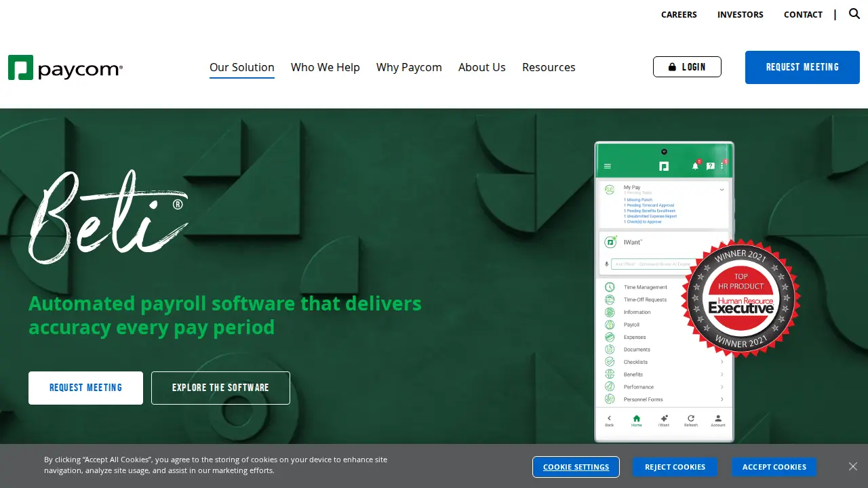Screen dimensions: 868x488
Task: Click the Careers link
Action: (679, 14)
